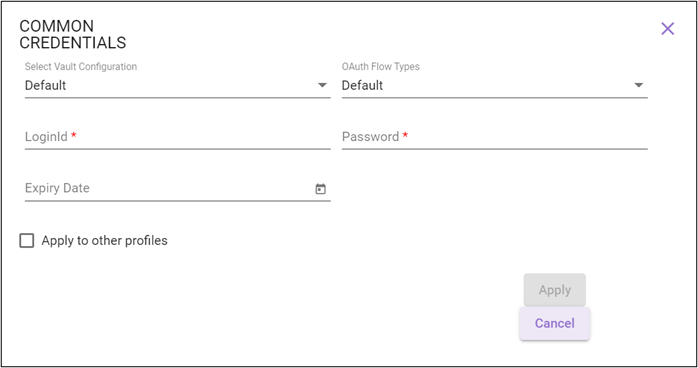This screenshot has height=368, width=698.
Task: Expand the Select Vault Configuration dropdown arrow
Action: coord(322,85)
